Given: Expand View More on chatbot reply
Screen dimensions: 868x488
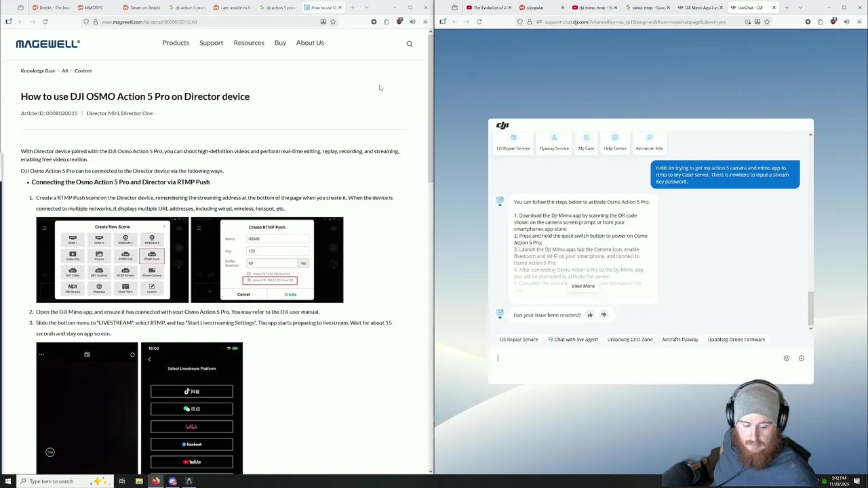Looking at the screenshot, I should (x=583, y=286).
